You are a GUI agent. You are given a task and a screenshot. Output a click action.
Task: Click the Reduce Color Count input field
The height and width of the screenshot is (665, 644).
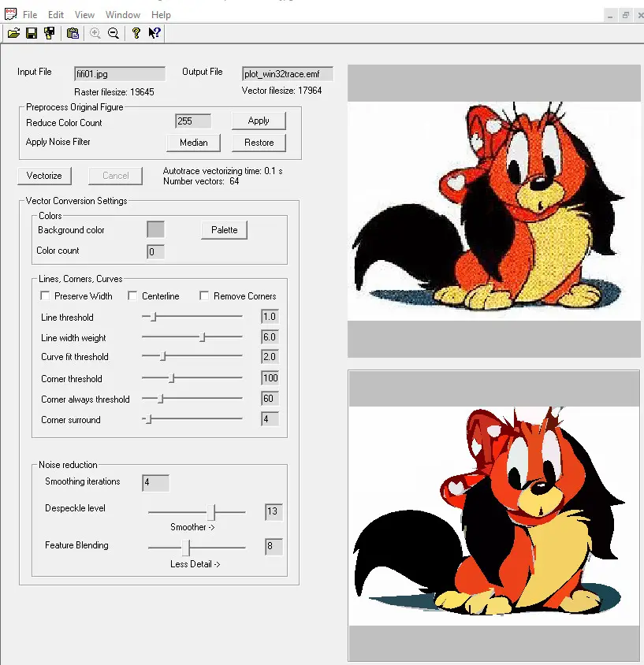point(193,121)
